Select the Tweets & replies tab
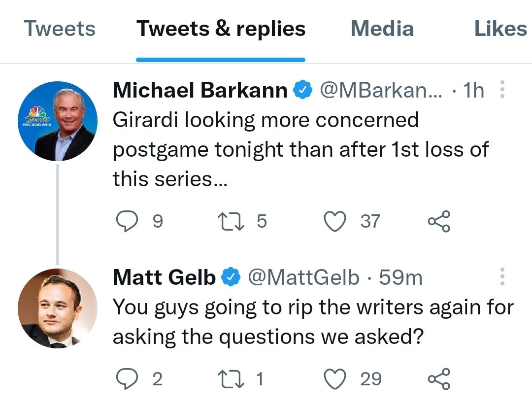Image resolution: width=532 pixels, height=408 pixels. (x=221, y=29)
